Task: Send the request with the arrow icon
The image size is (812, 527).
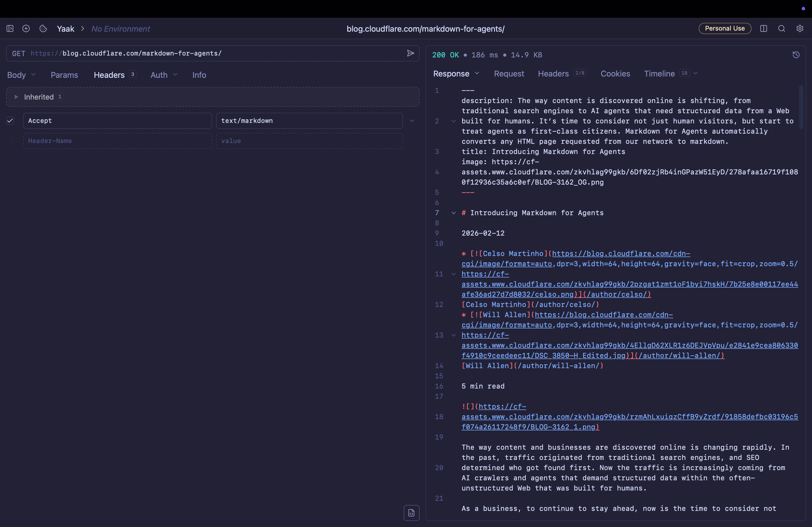Action: [x=411, y=53]
